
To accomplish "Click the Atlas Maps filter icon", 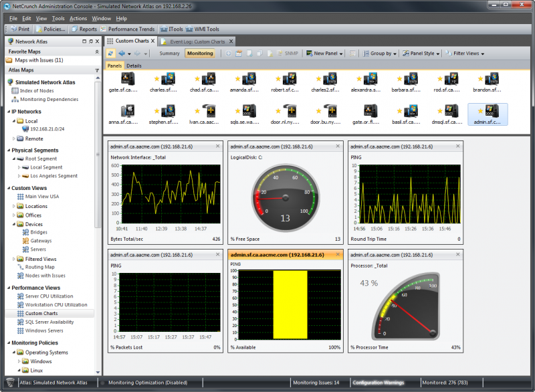I will coord(97,70).
